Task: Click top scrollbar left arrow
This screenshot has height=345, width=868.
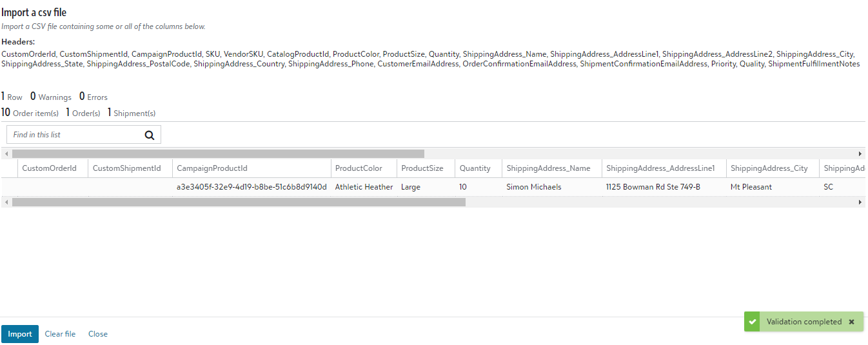Action: (x=6, y=154)
